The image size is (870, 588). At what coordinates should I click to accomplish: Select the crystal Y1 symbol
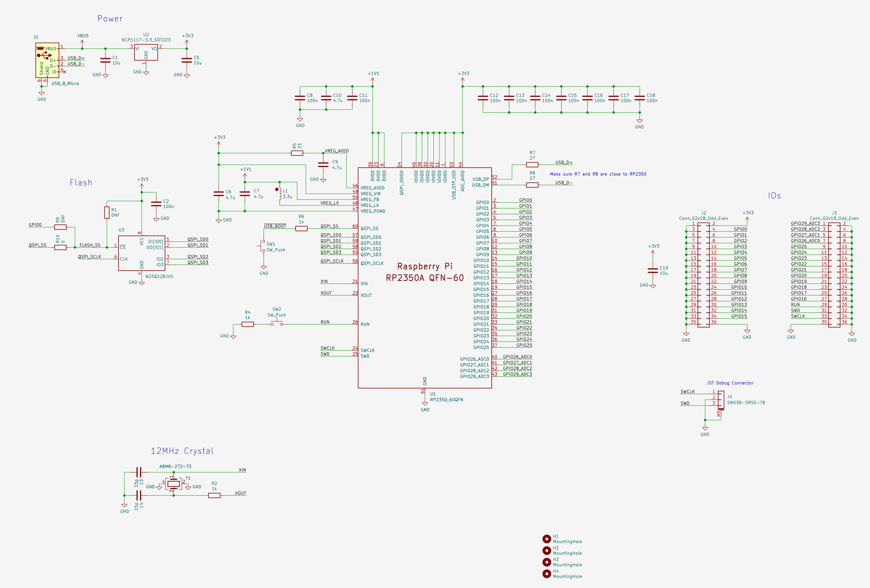[x=173, y=484]
